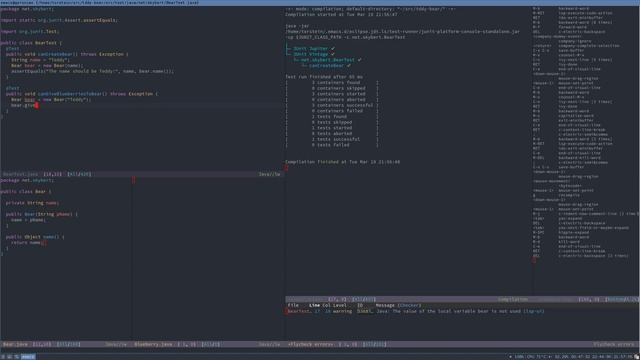Click the 'Message (Checker)' column header
Viewport: 640px width, 360px height.
pos(398,305)
